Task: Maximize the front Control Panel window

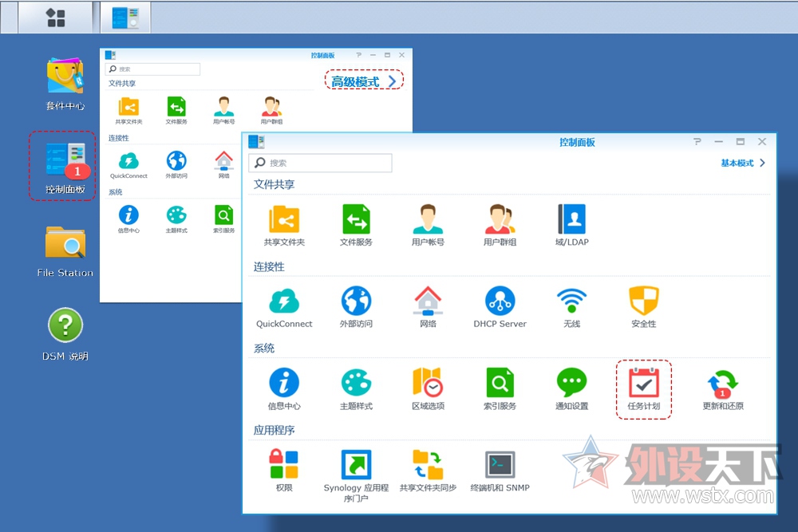Action: coord(740,141)
